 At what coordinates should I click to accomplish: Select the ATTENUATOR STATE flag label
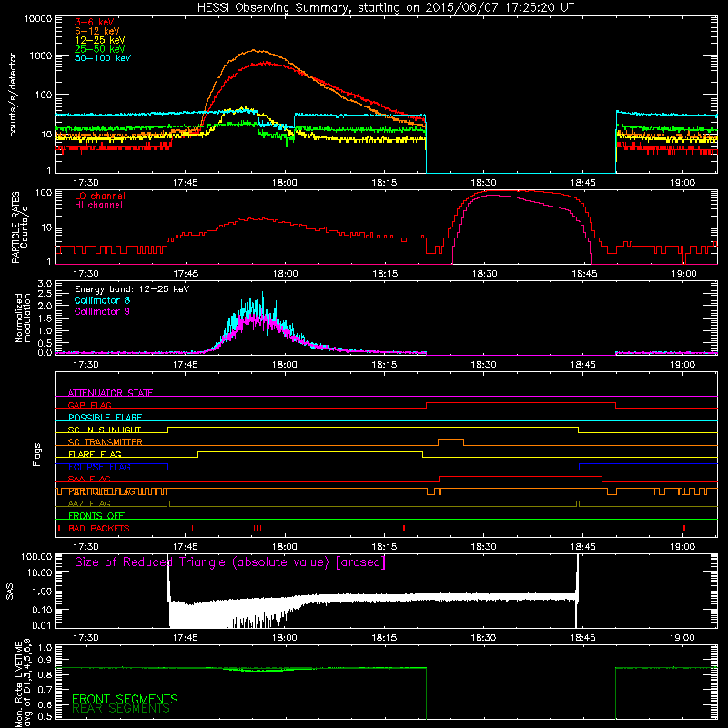pyautogui.click(x=110, y=393)
